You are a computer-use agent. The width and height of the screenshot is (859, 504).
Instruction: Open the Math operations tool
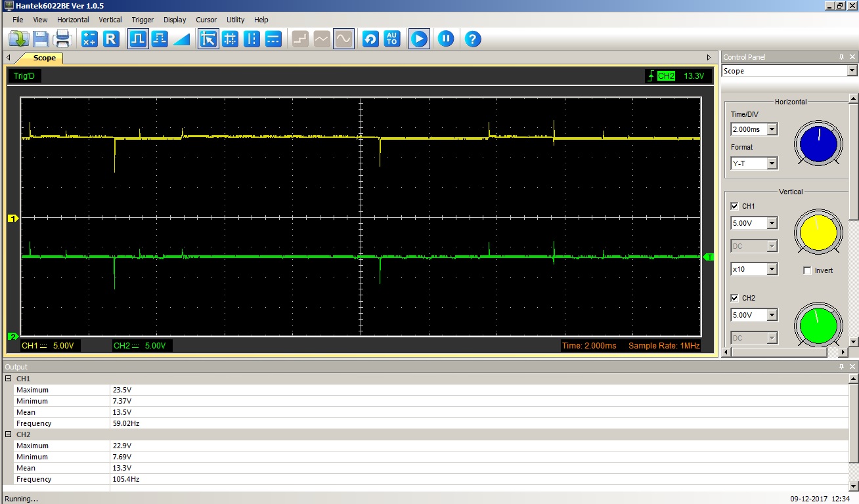click(x=89, y=39)
